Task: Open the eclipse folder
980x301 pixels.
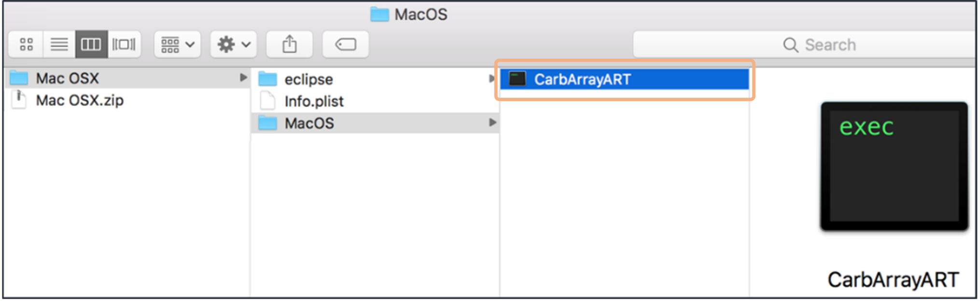Action: (375, 79)
